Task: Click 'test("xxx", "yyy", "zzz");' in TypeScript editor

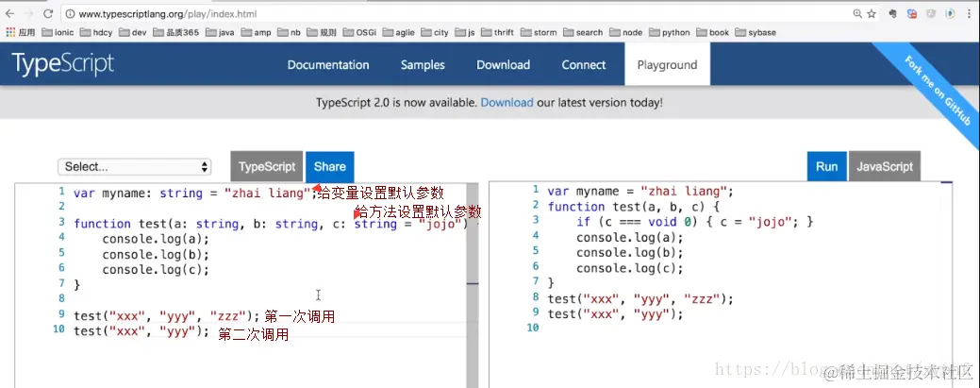Action: [x=166, y=315]
